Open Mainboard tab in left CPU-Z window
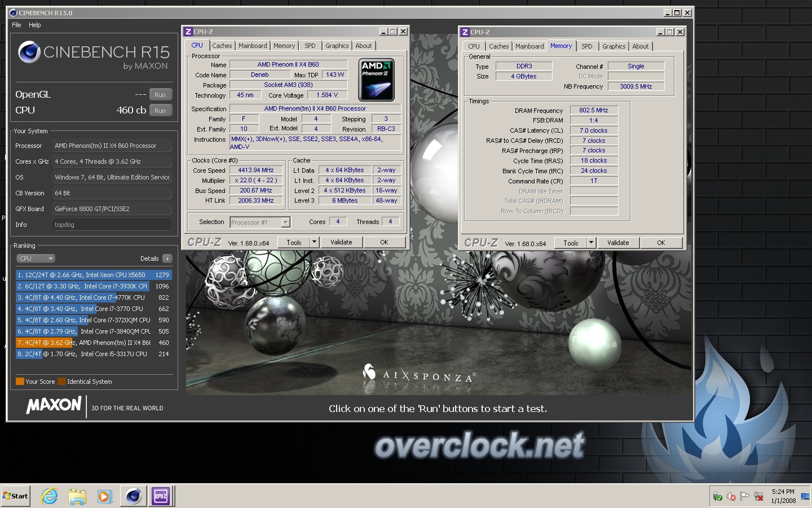 [x=253, y=46]
